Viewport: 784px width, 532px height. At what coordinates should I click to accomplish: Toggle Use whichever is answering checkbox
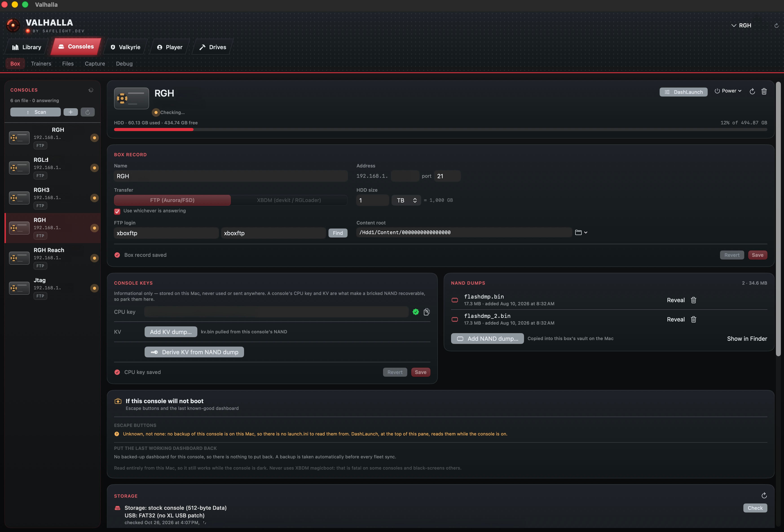click(117, 211)
